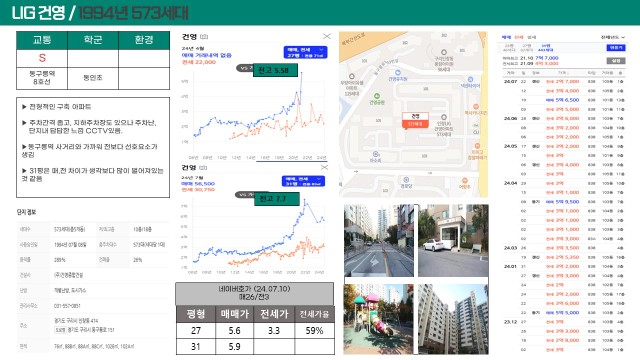Click the gray button beside price highs
Image resolution: width=640 pixels, height=360 pixels.
click(616, 61)
